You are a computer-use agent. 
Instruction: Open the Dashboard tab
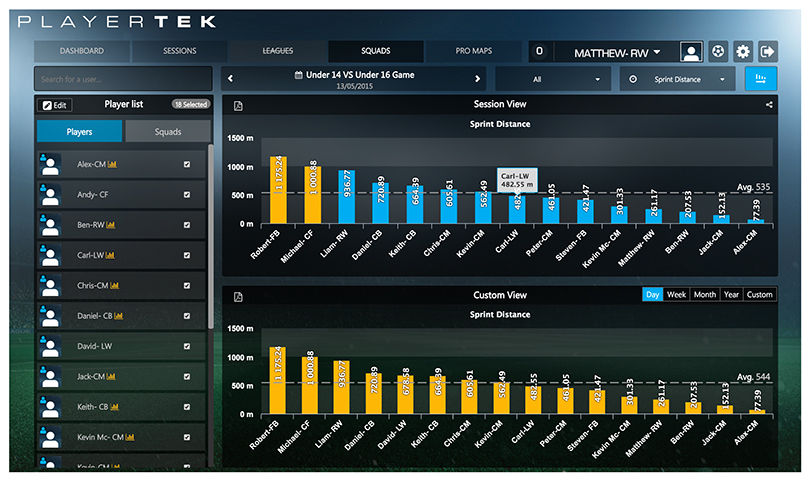tap(82, 51)
